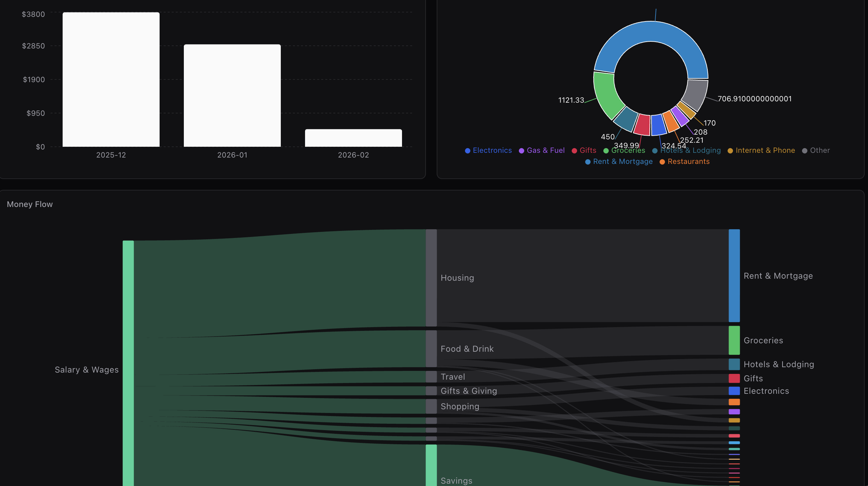Click the 2026-01 axis label
The width and height of the screenshot is (868, 486).
(232, 155)
